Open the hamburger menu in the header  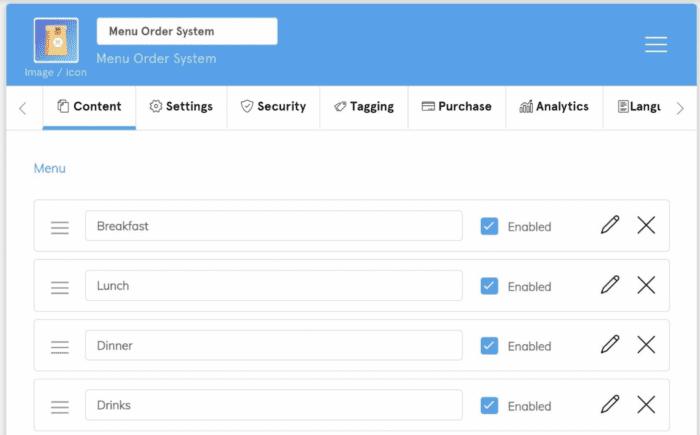click(656, 44)
